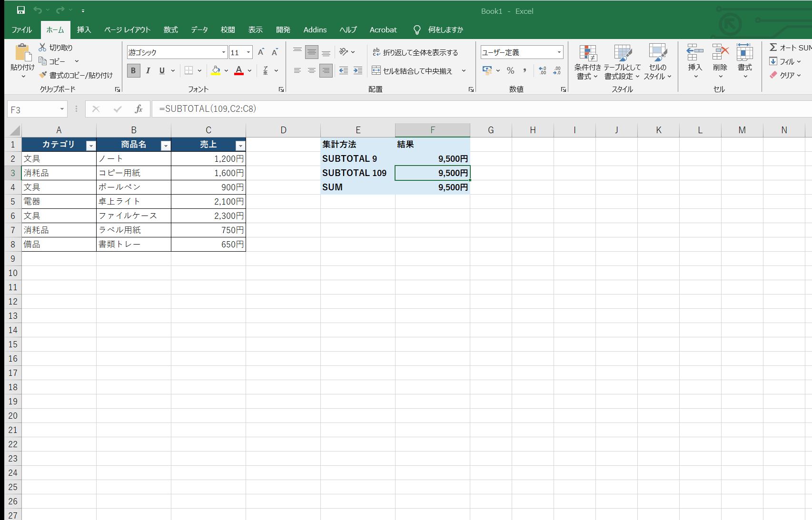Viewport: 812px width, 520px height.
Task: Click merge and center cells button
Action: click(x=412, y=70)
